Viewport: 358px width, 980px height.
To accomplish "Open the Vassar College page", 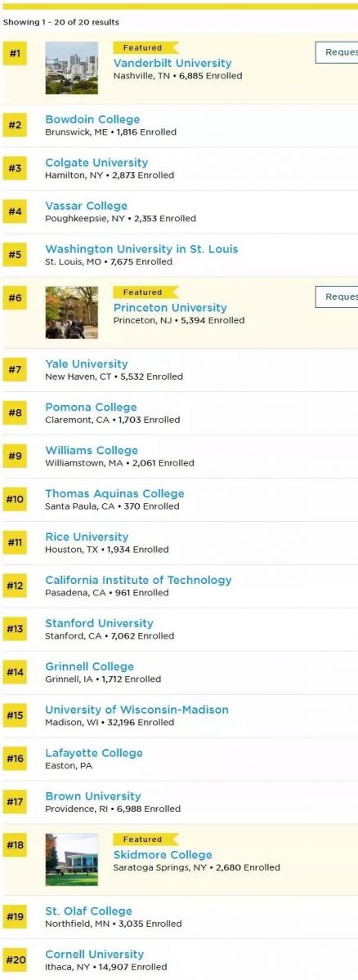I will click(86, 206).
